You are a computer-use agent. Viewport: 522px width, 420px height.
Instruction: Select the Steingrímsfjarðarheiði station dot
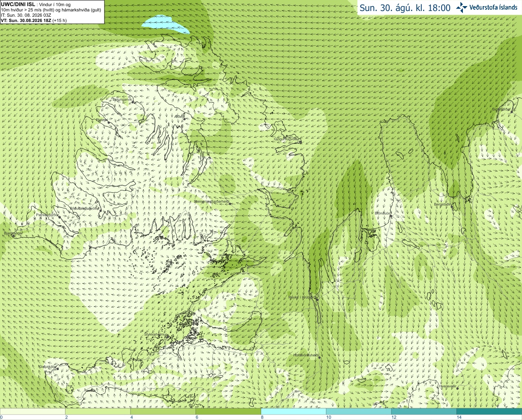point(230,203)
